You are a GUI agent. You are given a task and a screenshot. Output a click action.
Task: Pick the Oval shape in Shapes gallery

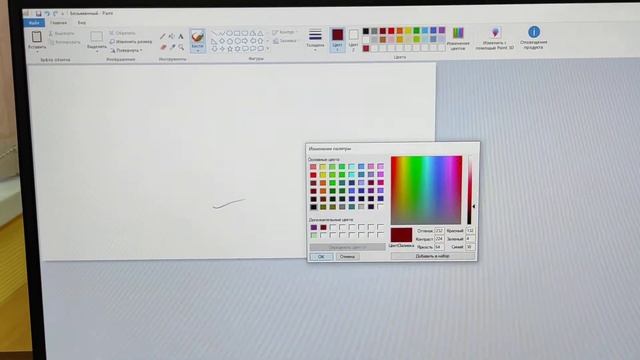(x=229, y=33)
